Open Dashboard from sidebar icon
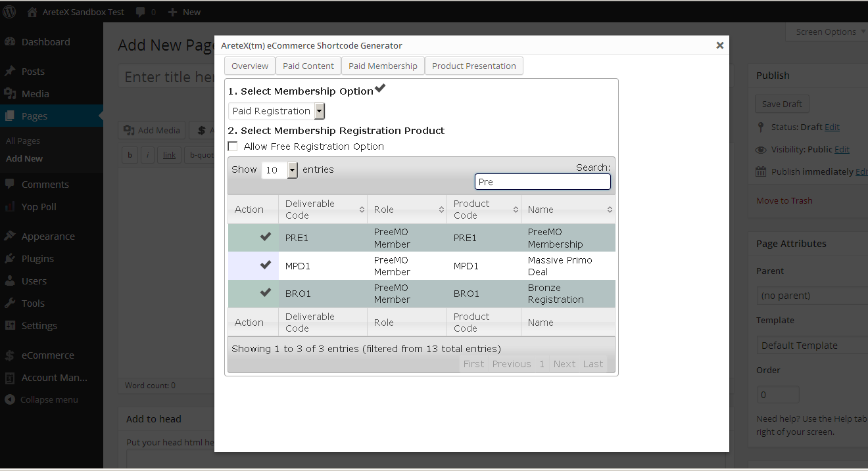The width and height of the screenshot is (868, 471). tap(10, 41)
